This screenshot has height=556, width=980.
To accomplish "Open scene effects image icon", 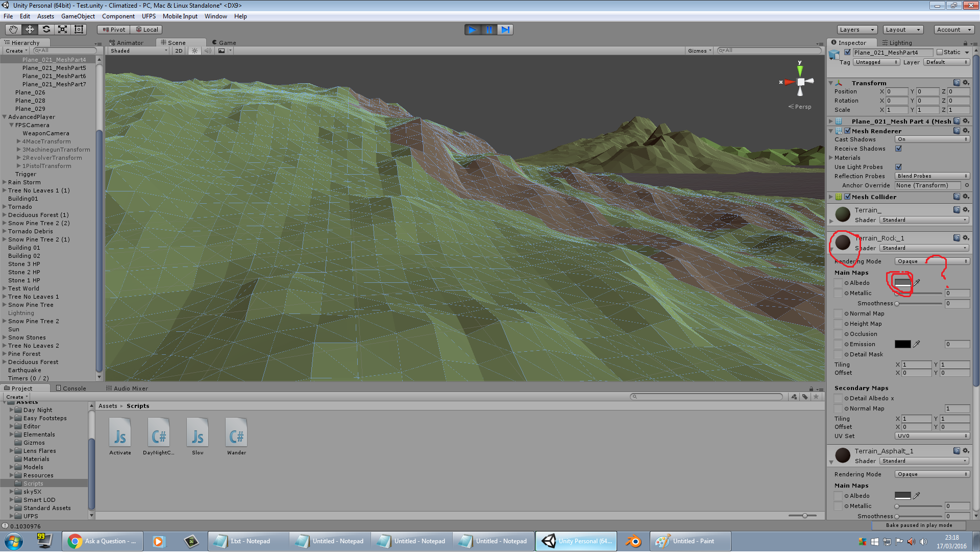I will pos(222,51).
